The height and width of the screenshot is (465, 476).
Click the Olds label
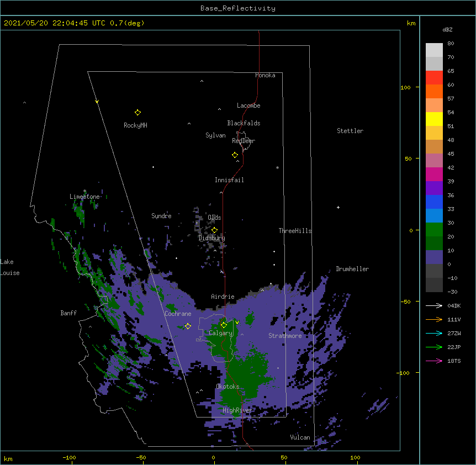click(214, 218)
